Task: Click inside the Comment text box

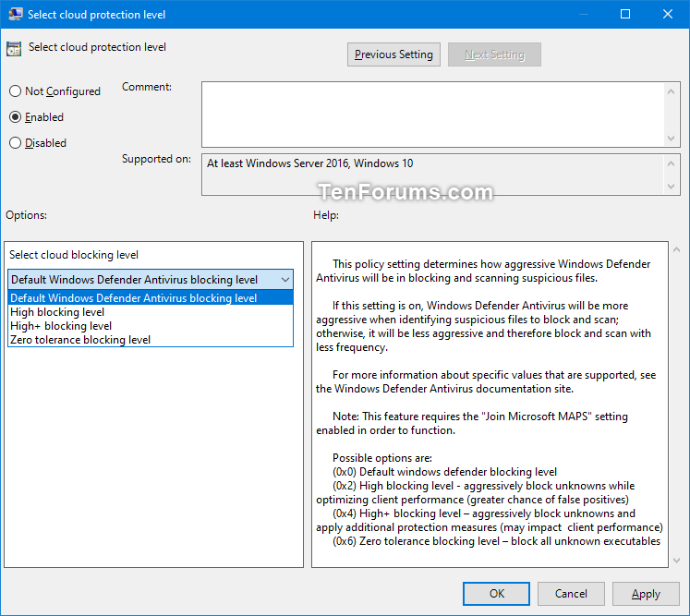Action: pyautogui.click(x=432, y=115)
